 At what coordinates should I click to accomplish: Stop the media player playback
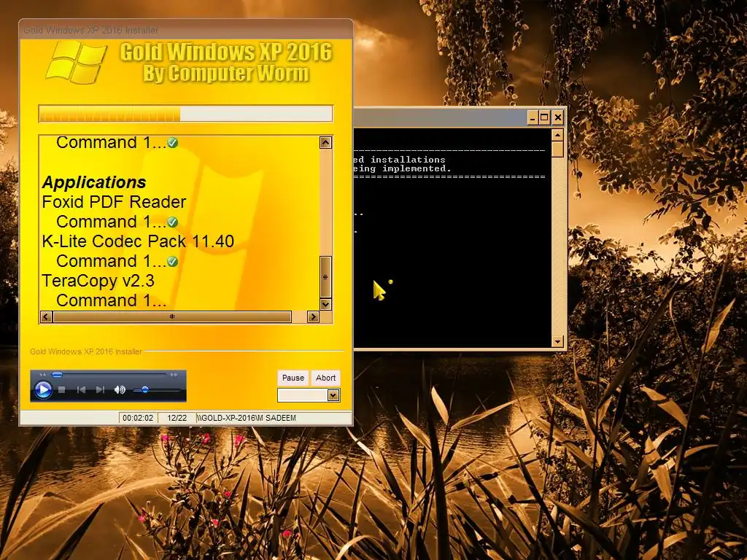(61, 390)
